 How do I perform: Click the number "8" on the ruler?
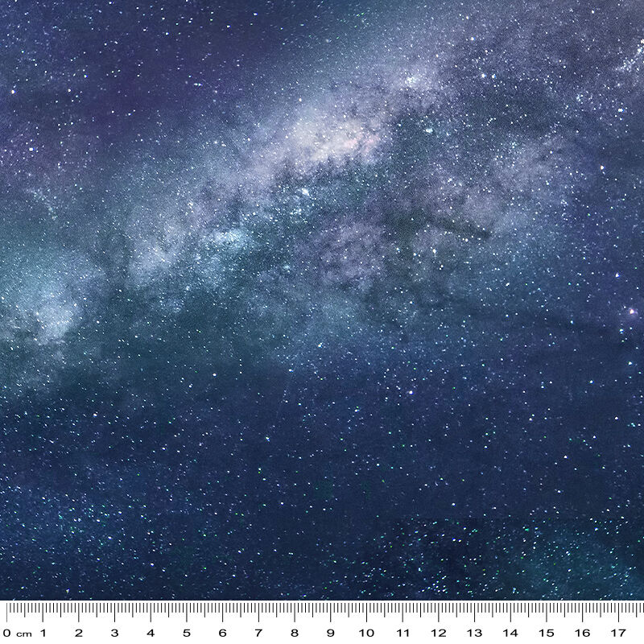click(x=295, y=633)
